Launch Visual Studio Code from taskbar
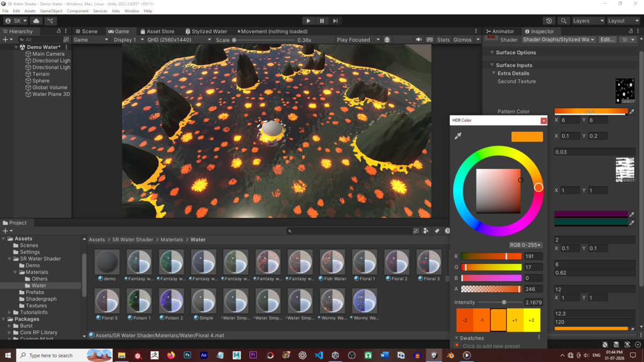The image size is (644, 362). [319, 355]
